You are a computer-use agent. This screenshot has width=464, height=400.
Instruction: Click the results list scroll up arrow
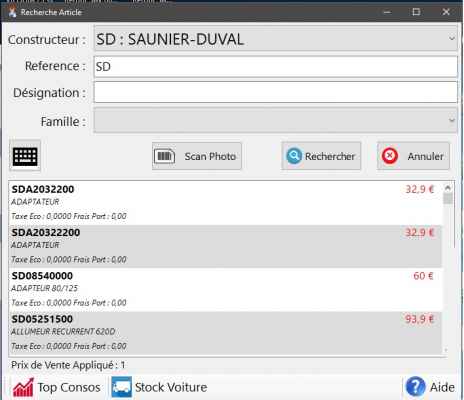pos(448,188)
